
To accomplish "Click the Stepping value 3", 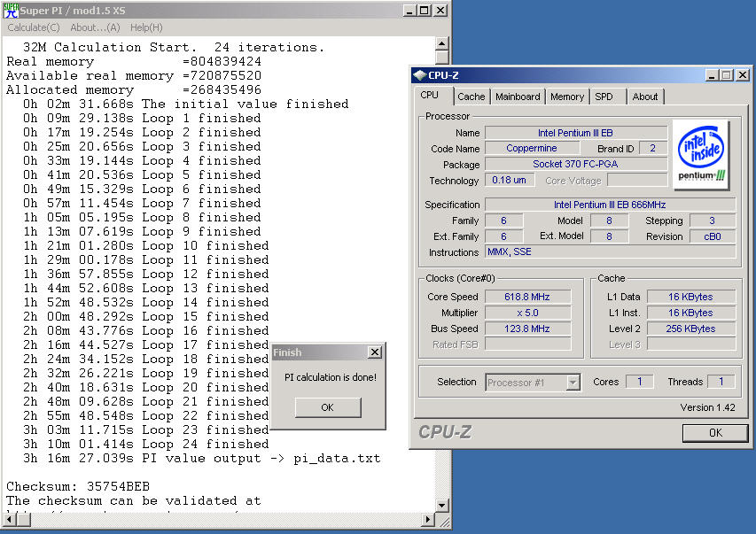I will coord(713,221).
